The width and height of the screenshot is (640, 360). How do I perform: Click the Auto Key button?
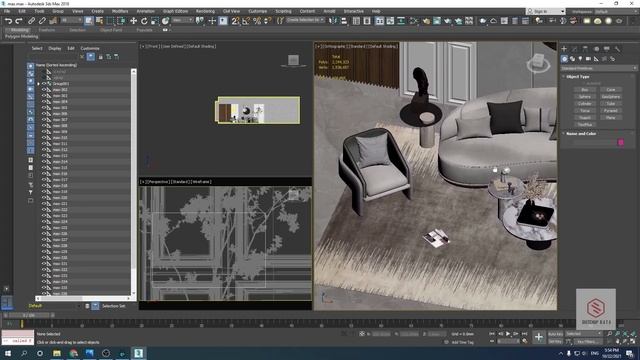[555, 334]
